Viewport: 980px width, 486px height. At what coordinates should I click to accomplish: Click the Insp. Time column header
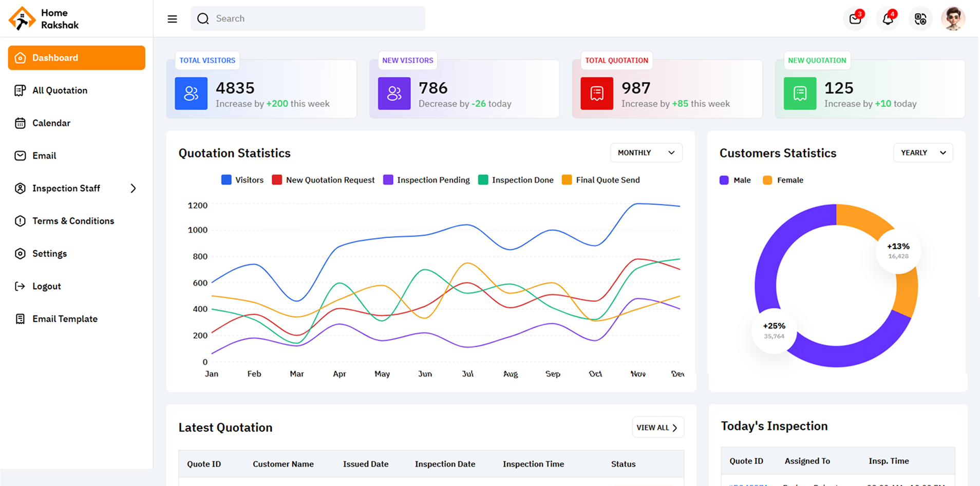click(x=889, y=461)
